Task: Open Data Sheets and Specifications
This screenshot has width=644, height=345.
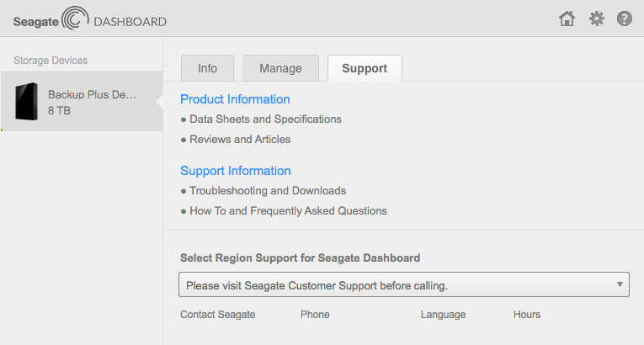Action: 265,119
